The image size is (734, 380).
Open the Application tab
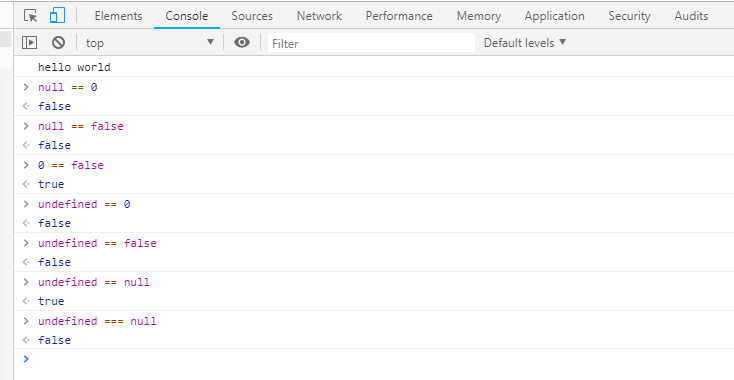click(554, 16)
